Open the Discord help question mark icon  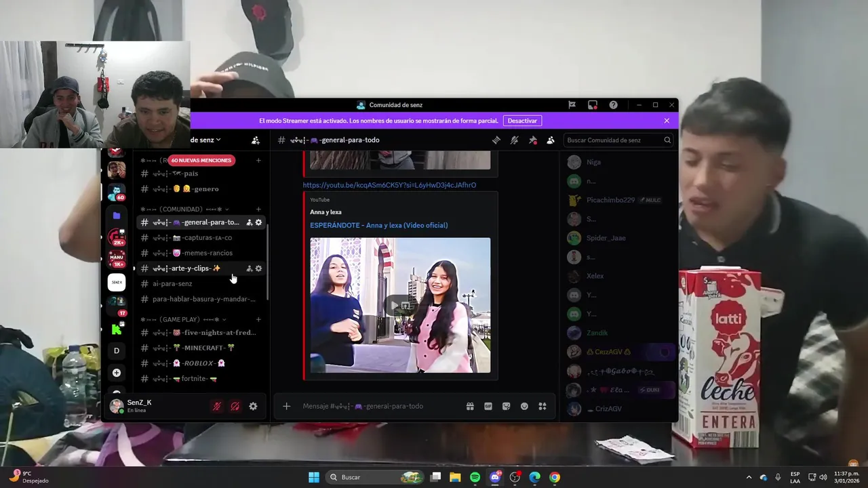pyautogui.click(x=613, y=105)
